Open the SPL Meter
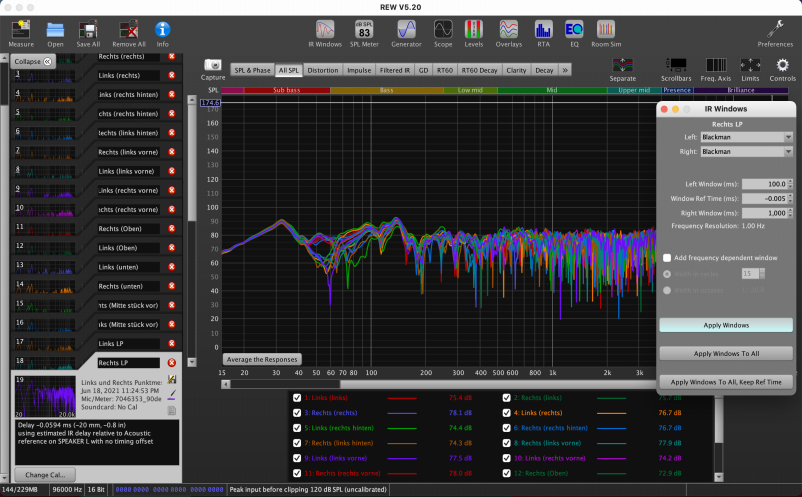Viewport: 802px width, 497px height. pyautogui.click(x=364, y=34)
